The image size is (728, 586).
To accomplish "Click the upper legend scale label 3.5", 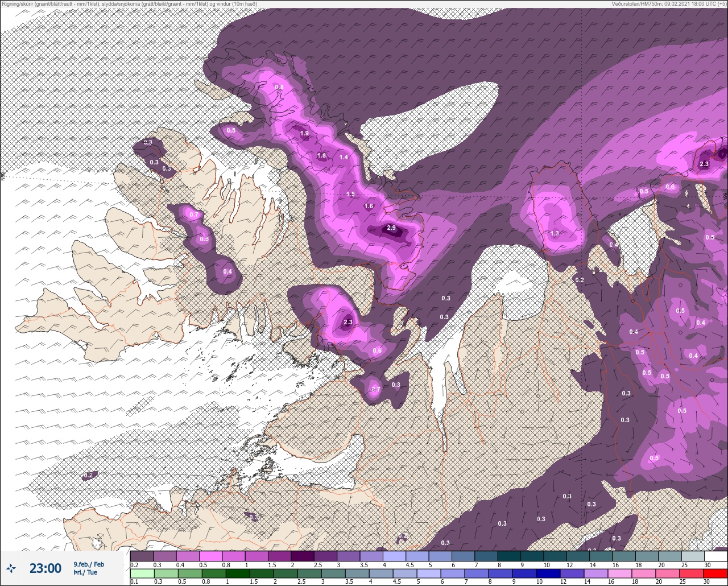I will pos(363,565).
